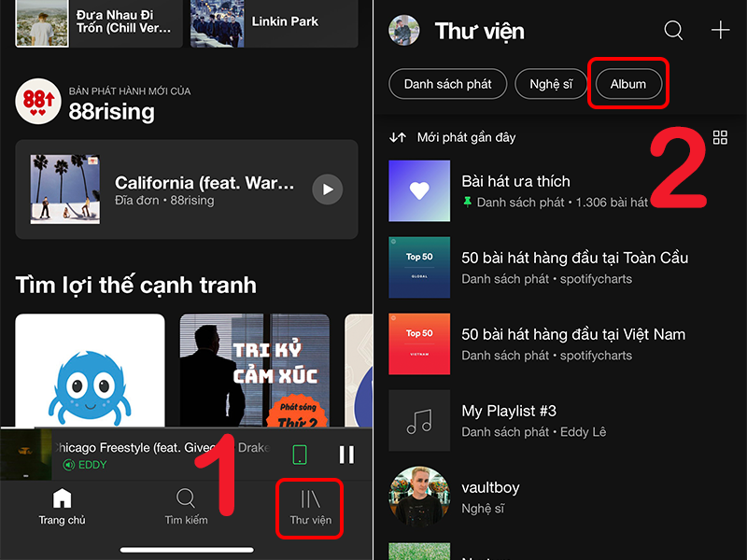Tap the Bài hát ưa thích heart cover
The width and height of the screenshot is (747, 560).
point(419,191)
